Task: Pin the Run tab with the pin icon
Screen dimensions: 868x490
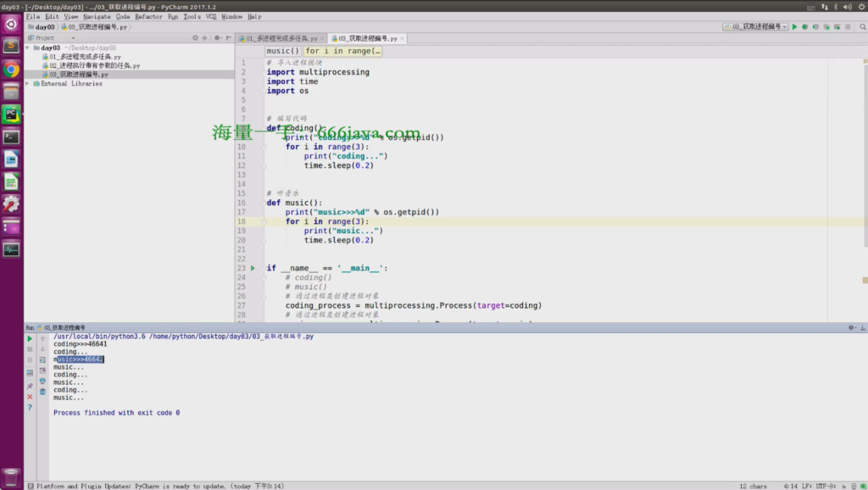Action: [30, 386]
